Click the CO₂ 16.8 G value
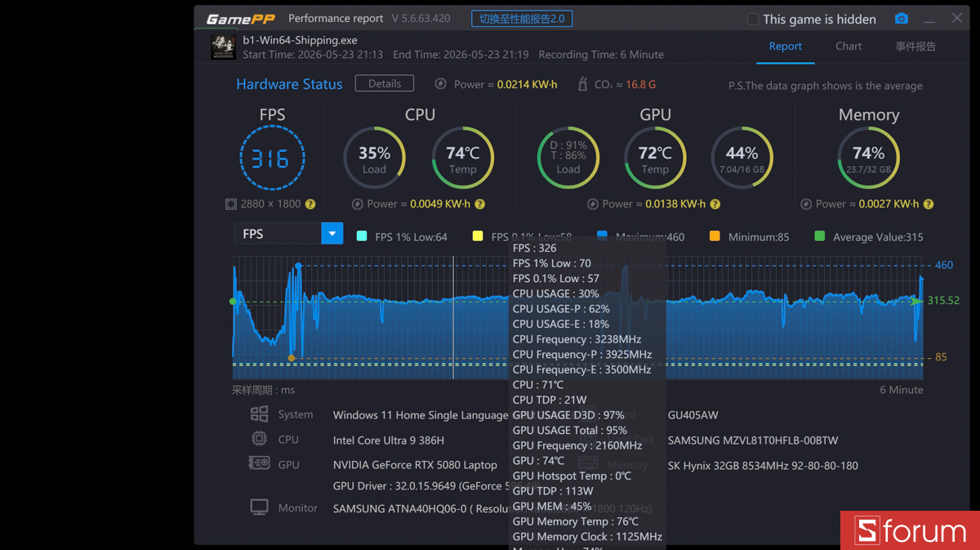980x550 pixels. 641,84
